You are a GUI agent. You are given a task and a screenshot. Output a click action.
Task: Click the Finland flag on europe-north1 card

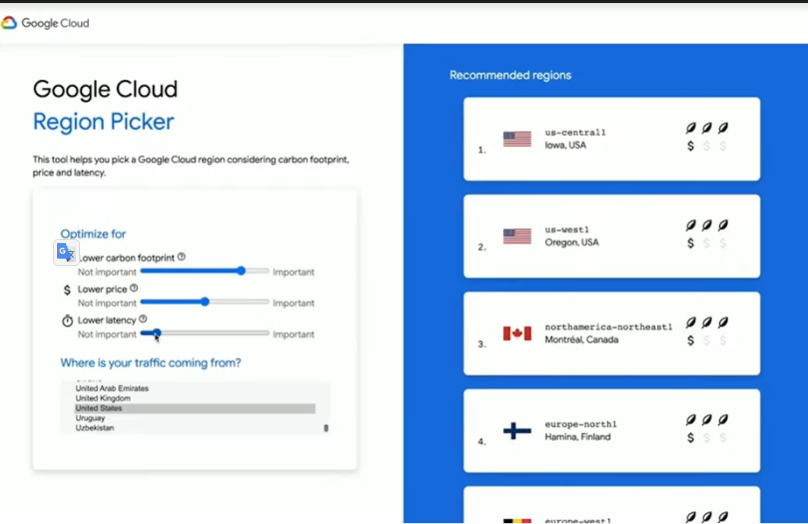[x=517, y=431]
